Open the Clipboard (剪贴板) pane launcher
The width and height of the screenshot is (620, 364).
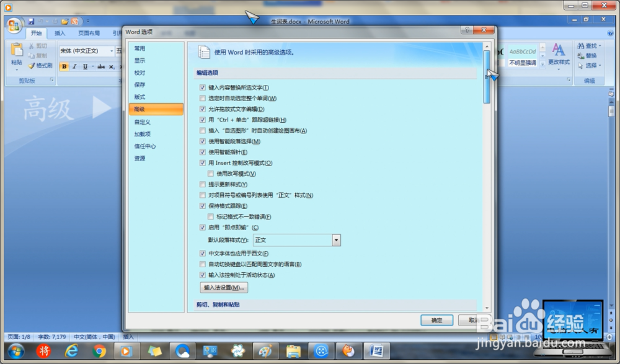(x=52, y=81)
